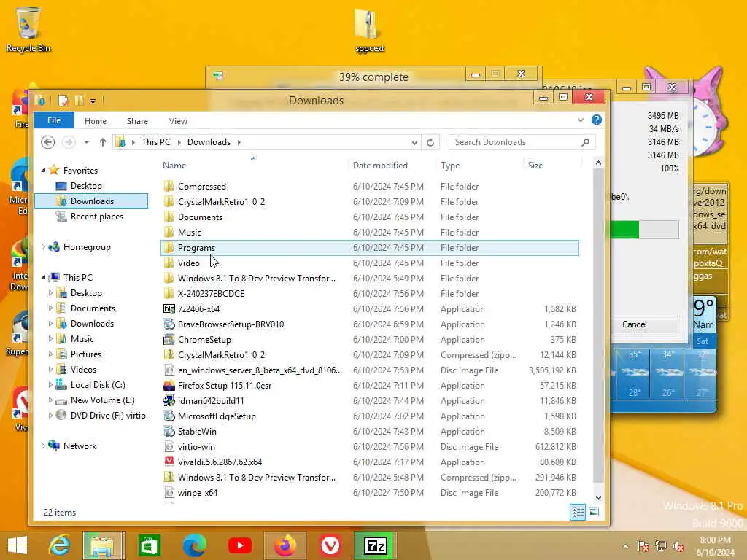Launch Microsoft Edge from the taskbar

tap(194, 545)
